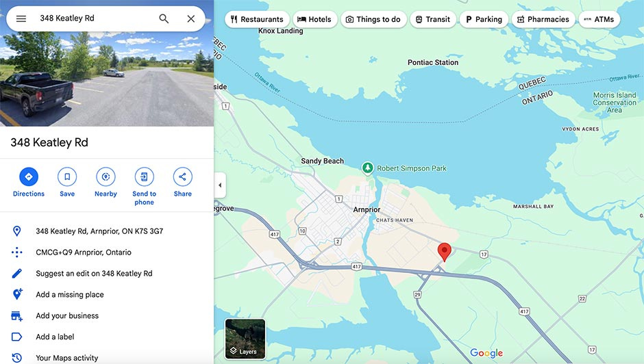Click the magnifier search icon
This screenshot has width=644, height=364.
coord(164,18)
